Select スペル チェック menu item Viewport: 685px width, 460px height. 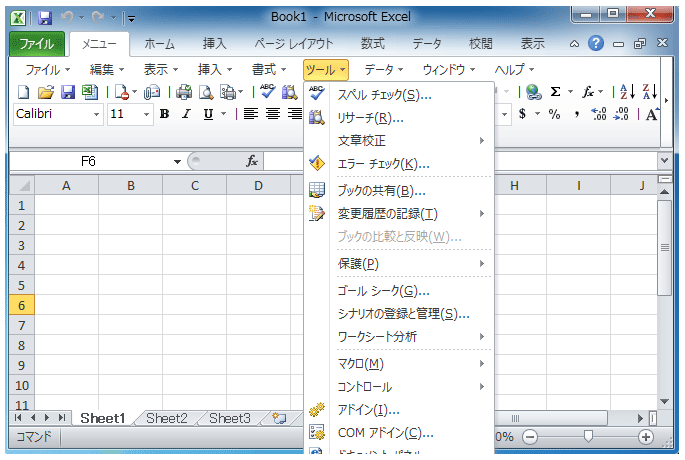click(398, 95)
